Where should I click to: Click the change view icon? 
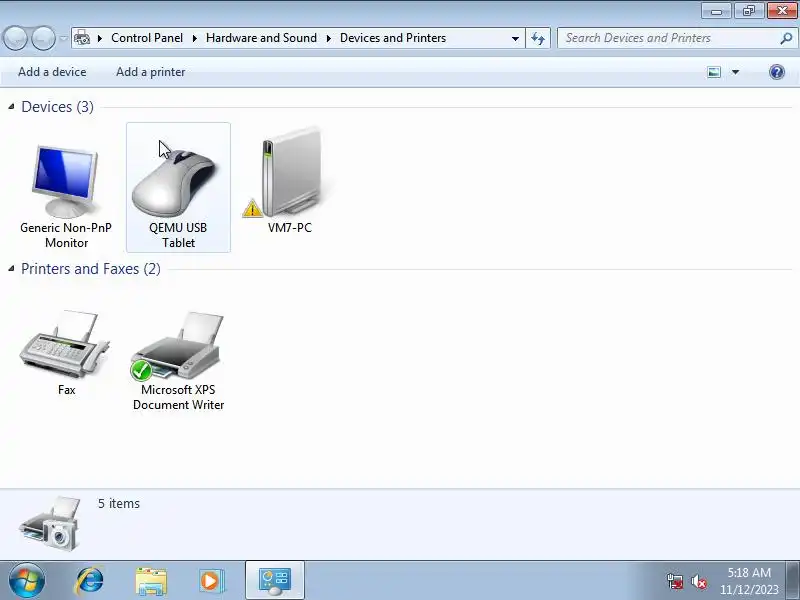click(x=714, y=72)
